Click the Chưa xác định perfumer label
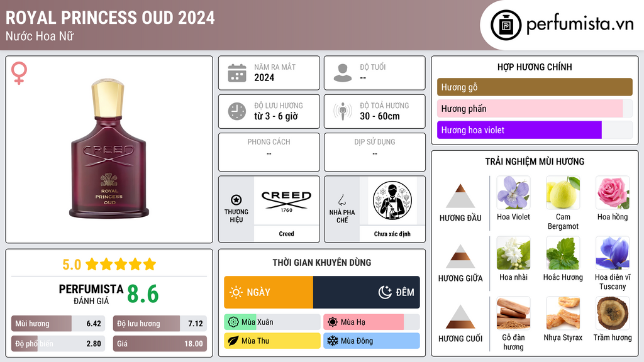644x362 pixels. (392, 234)
